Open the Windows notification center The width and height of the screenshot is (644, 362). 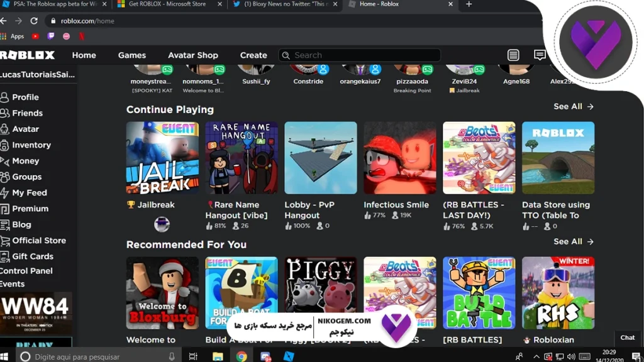636,356
